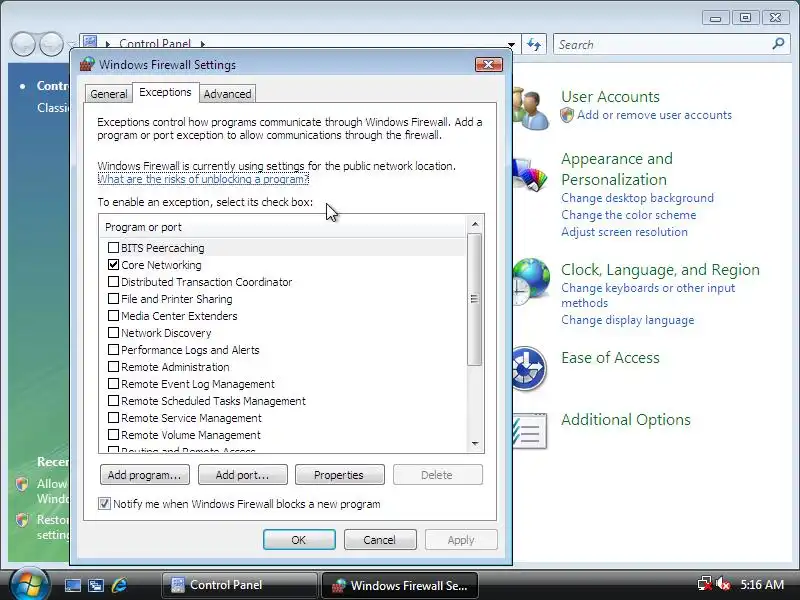The height and width of the screenshot is (600, 800).
Task: Enable the Remote Administration exception
Action: pos(113,367)
